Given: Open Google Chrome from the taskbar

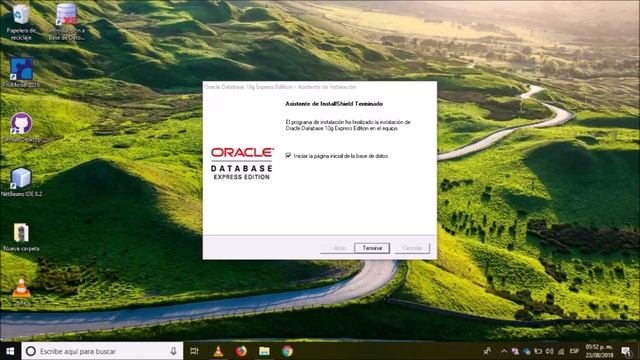Looking at the screenshot, I should click(x=287, y=351).
